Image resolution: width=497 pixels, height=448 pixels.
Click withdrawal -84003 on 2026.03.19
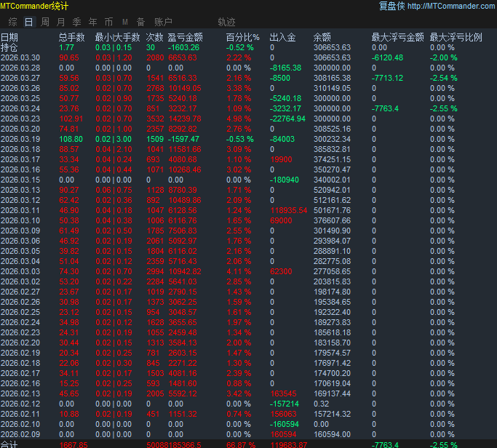tap(282, 139)
